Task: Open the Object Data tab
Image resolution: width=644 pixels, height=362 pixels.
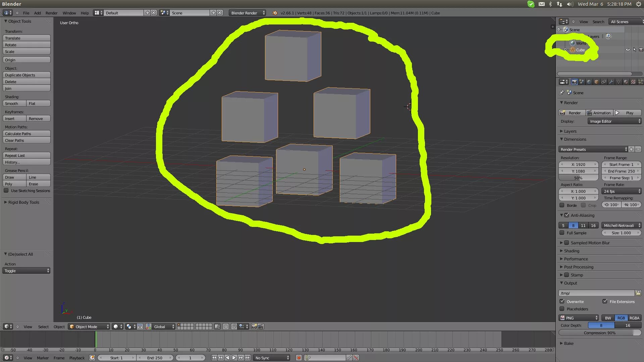Action: coord(619,82)
